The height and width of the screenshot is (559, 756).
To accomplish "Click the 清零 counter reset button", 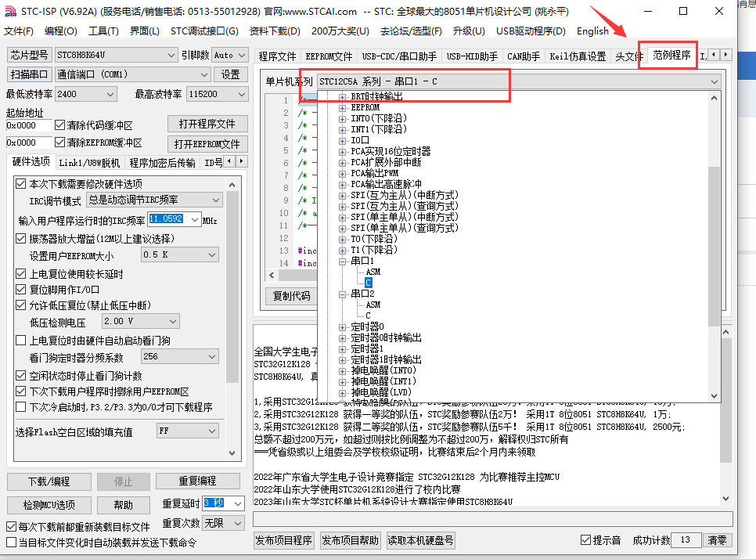I will tap(717, 540).
